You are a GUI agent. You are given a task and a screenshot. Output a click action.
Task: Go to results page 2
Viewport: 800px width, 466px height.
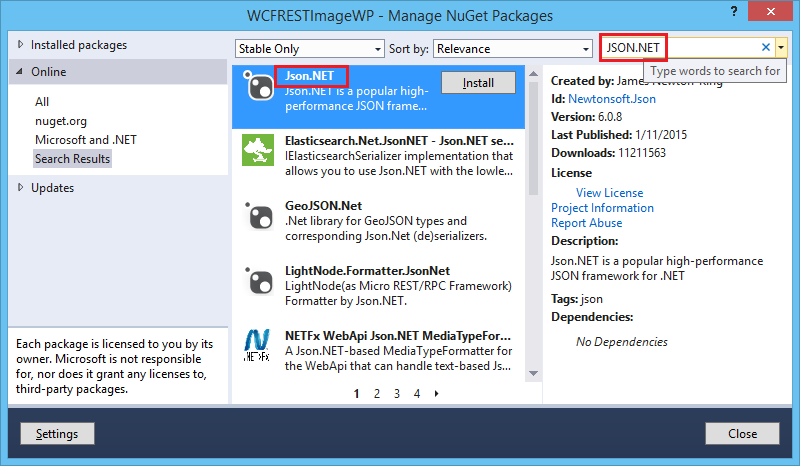click(377, 394)
